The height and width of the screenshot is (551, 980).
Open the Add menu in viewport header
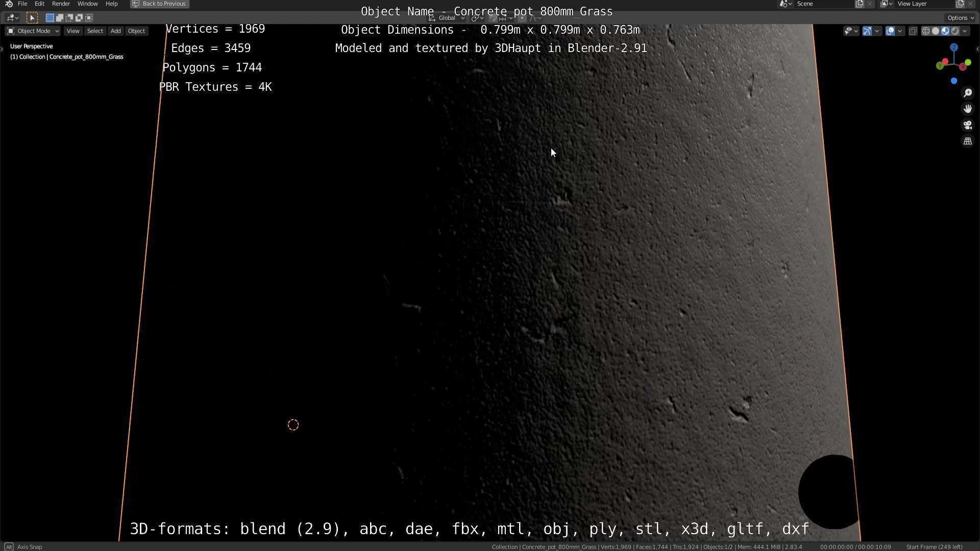point(115,31)
